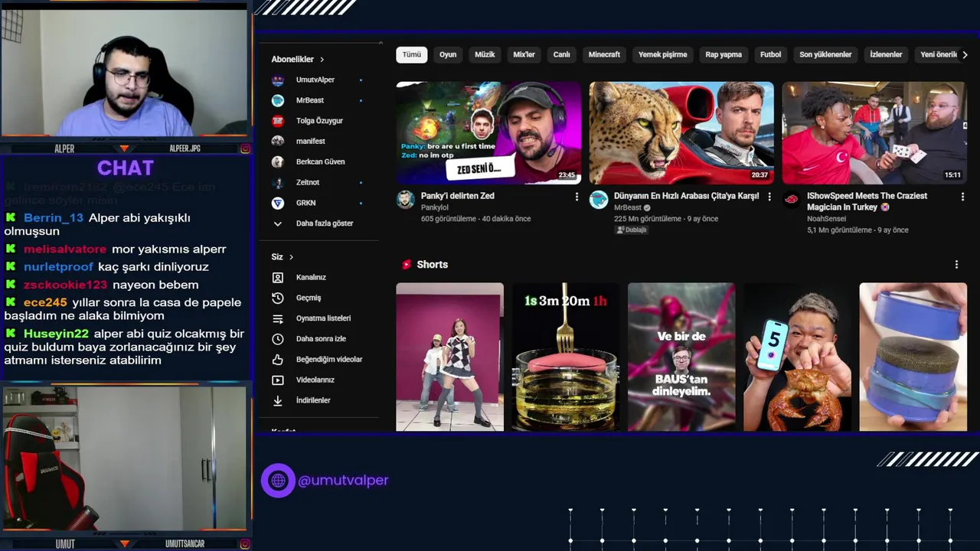
Task: Open the Shorts section three-dot menu
Action: 956,265
